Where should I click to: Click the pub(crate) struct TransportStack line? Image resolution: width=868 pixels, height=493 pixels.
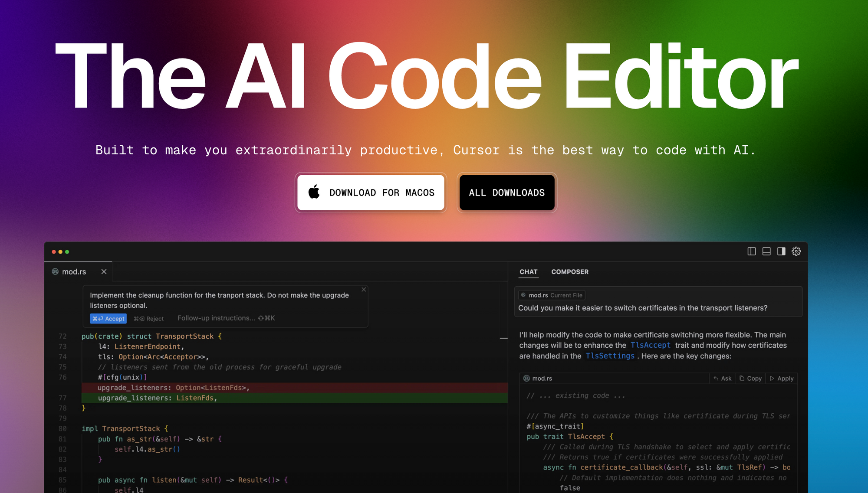[152, 336]
